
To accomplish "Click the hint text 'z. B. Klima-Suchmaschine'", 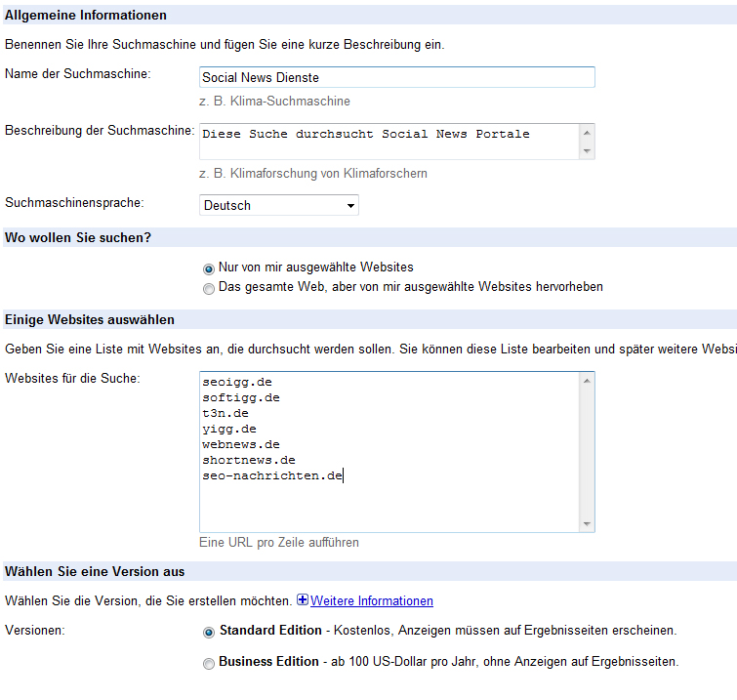I will (274, 102).
